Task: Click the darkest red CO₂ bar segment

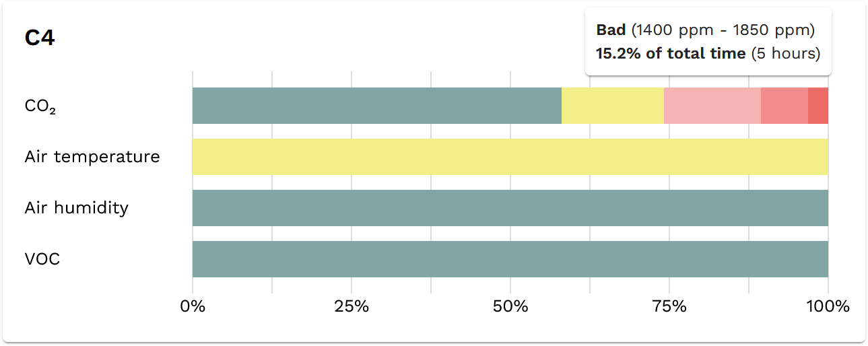Action: tap(817, 106)
